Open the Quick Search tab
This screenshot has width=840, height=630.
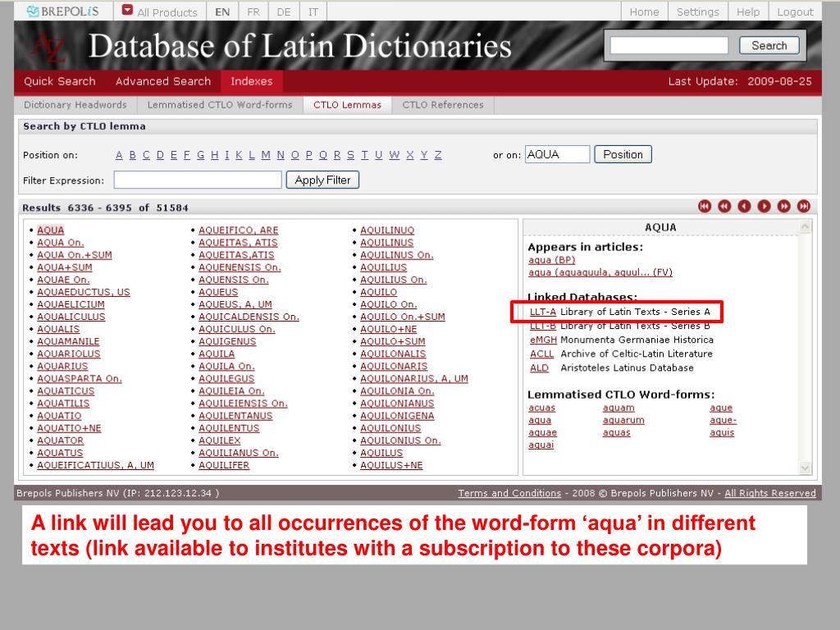59,81
